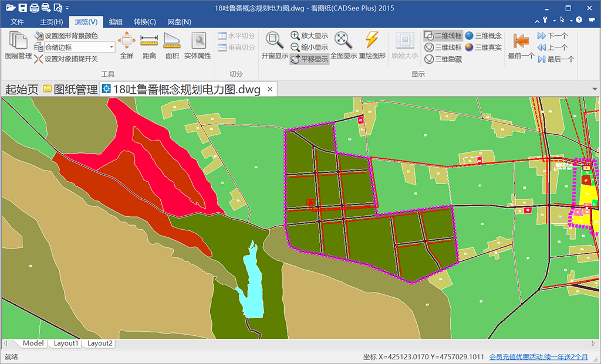Switch to Layout1 tab

(66, 343)
